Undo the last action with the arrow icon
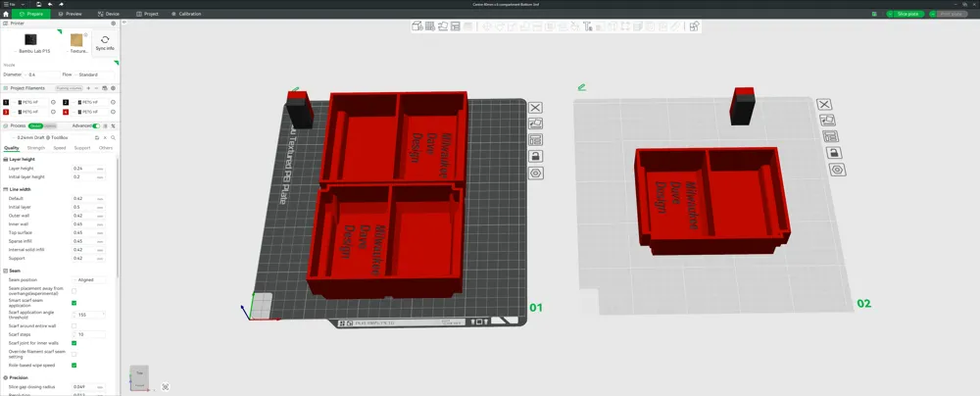 click(50, 4)
